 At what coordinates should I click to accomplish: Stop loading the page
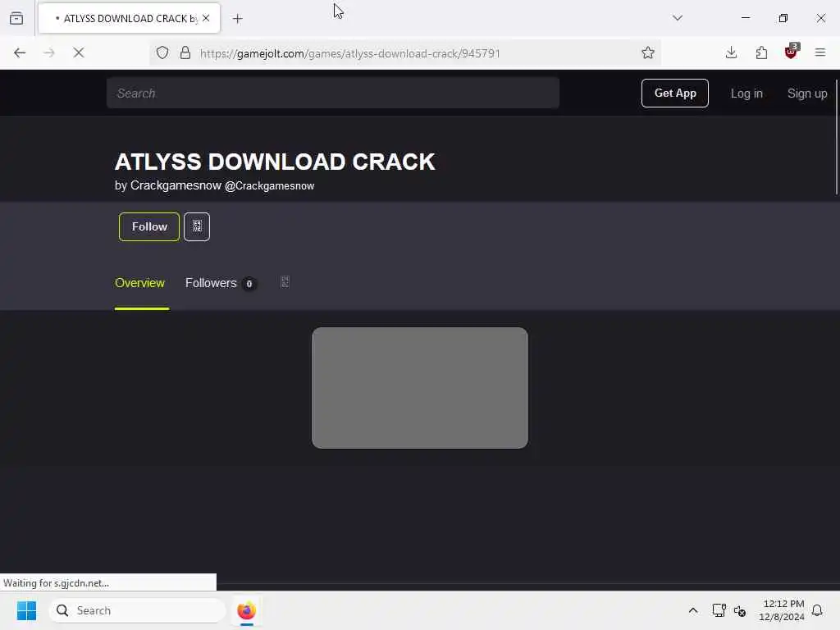click(x=78, y=52)
